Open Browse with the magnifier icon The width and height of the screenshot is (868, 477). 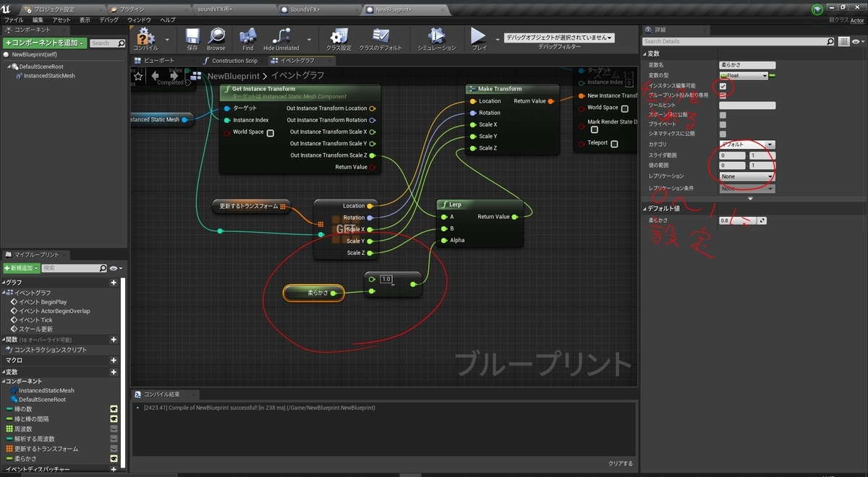click(216, 35)
